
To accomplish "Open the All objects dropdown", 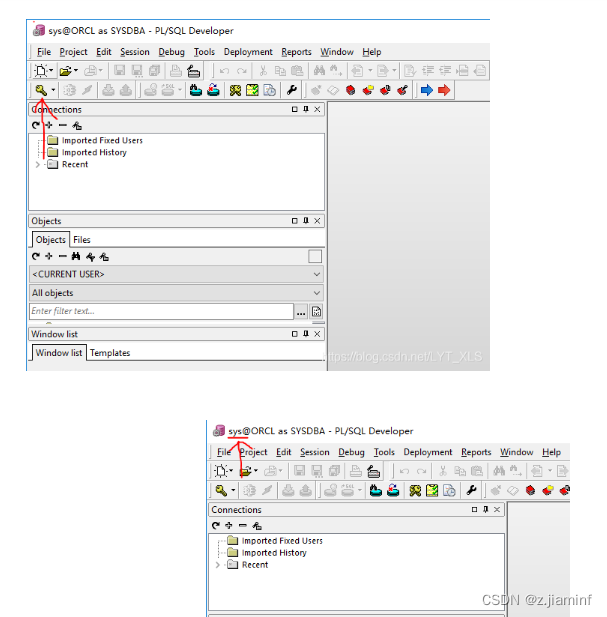I will pos(176,293).
